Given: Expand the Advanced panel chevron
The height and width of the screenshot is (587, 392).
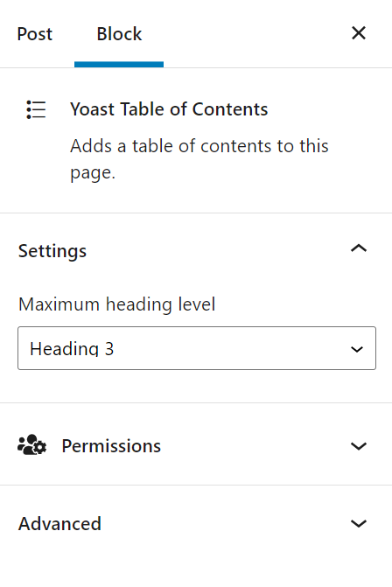Looking at the screenshot, I should coord(359,523).
